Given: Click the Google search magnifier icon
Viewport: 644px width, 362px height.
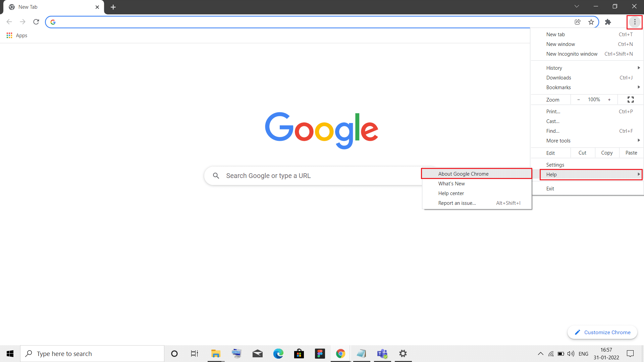Looking at the screenshot, I should coord(216,175).
